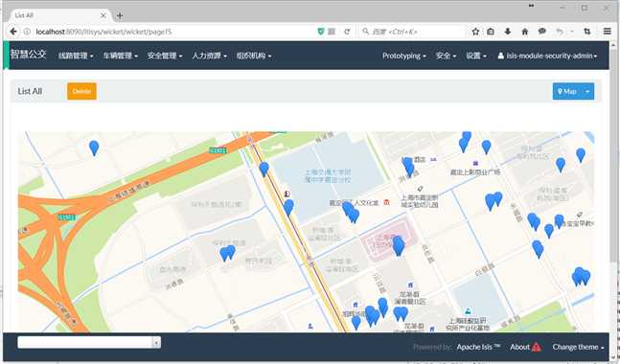The image size is (620, 364).
Task: Click the site info icon in address bar
Action: [x=27, y=32]
